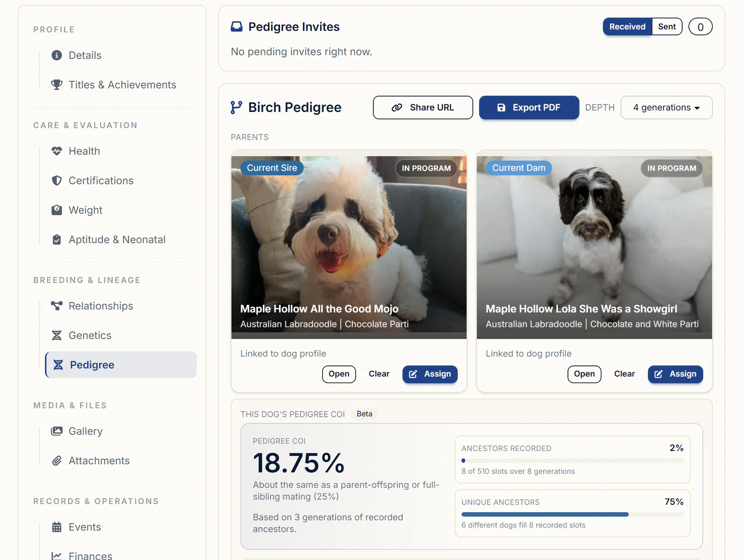Open the 4 generations depth dropdown
743x560 pixels.
click(x=666, y=108)
